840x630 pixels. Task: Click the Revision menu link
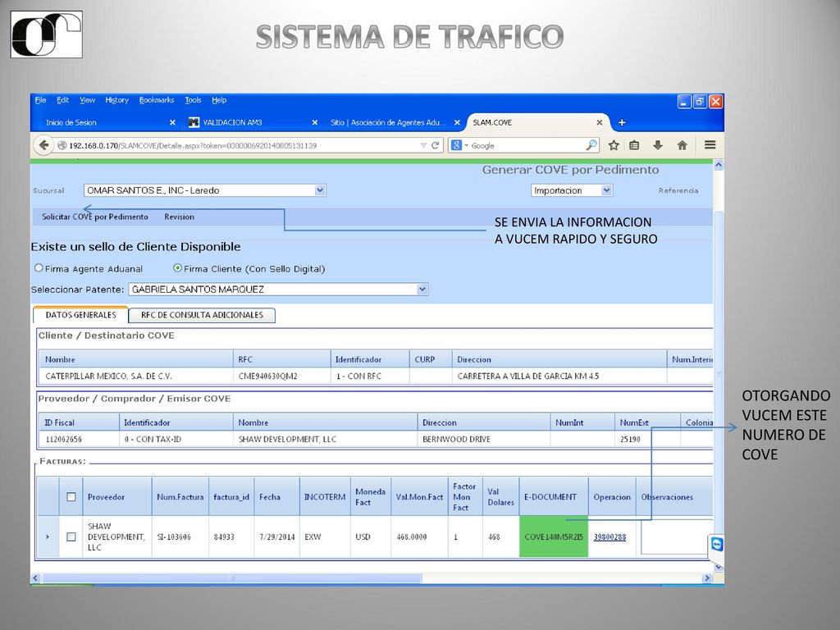pyautogui.click(x=179, y=217)
